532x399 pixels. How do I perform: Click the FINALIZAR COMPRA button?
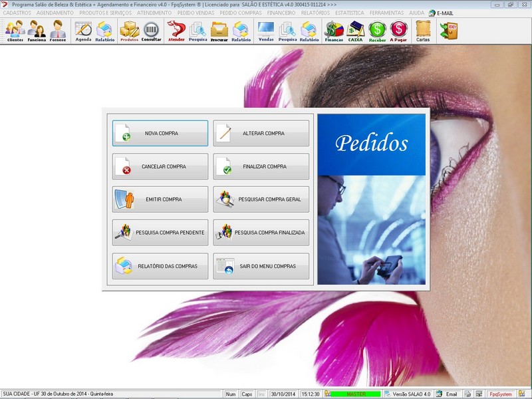coord(261,167)
